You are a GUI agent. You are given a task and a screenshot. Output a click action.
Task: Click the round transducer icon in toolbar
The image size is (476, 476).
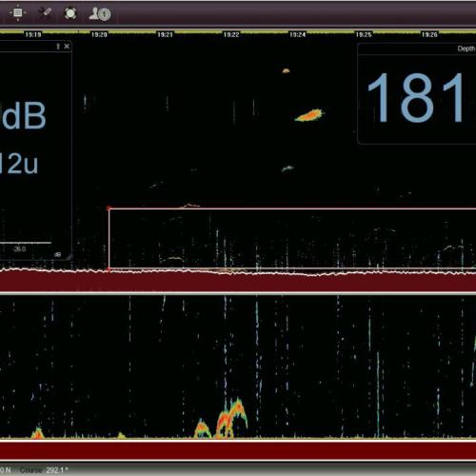point(70,13)
